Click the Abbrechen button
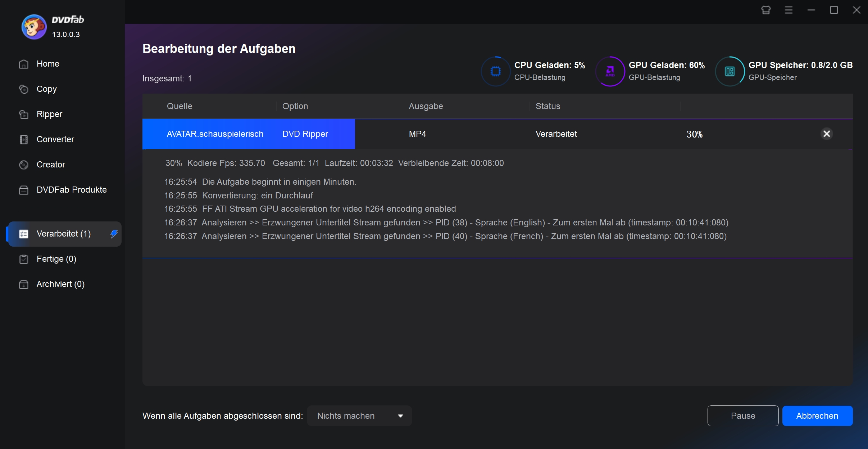Screen dimensions: 868x449 click(818, 416)
